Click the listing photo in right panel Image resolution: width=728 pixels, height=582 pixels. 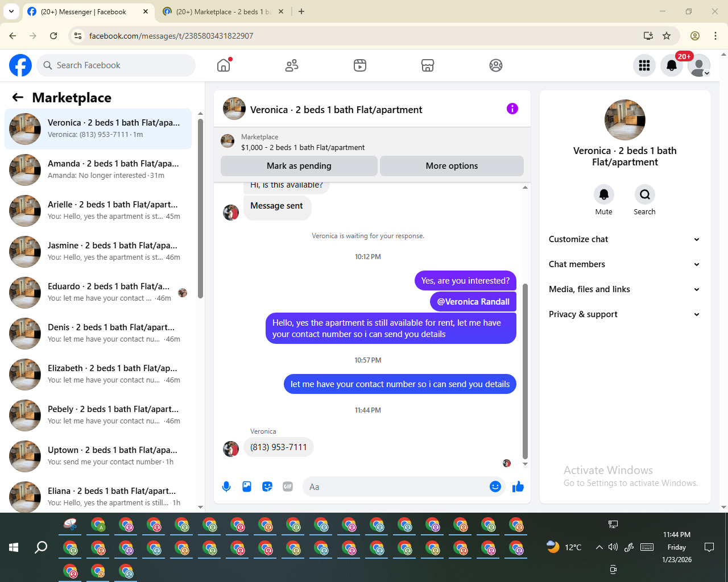[625, 120]
